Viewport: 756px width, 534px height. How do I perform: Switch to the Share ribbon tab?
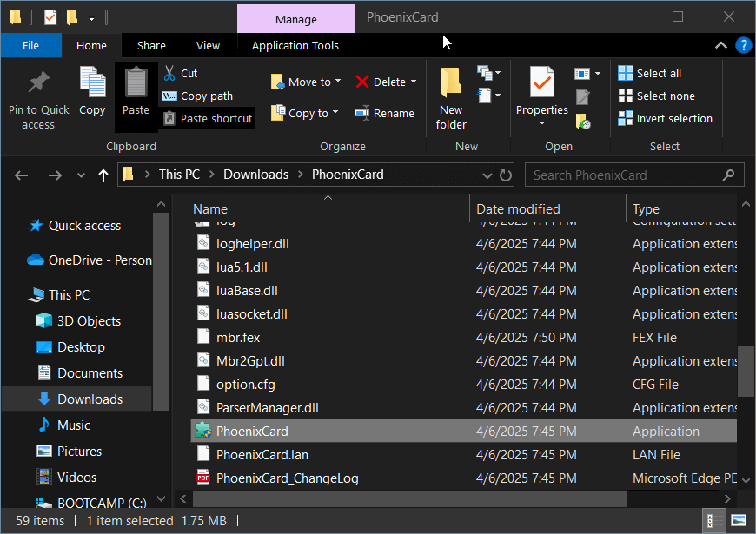click(151, 45)
